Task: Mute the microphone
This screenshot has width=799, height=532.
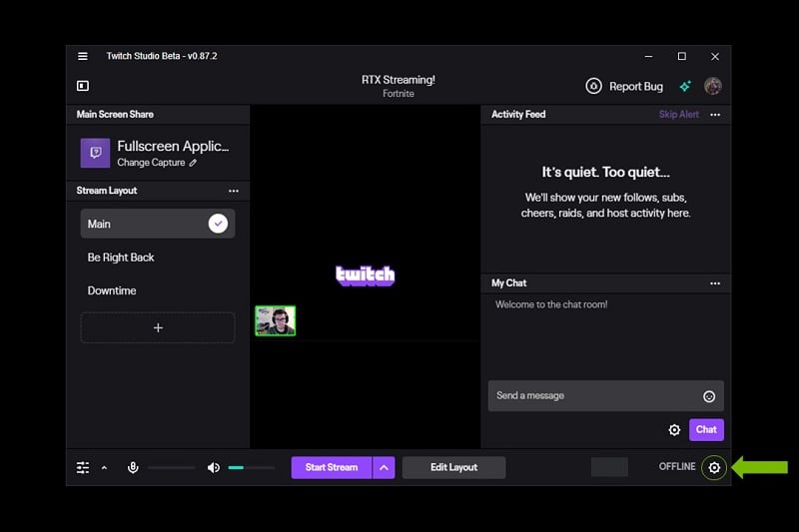Action: coord(133,467)
